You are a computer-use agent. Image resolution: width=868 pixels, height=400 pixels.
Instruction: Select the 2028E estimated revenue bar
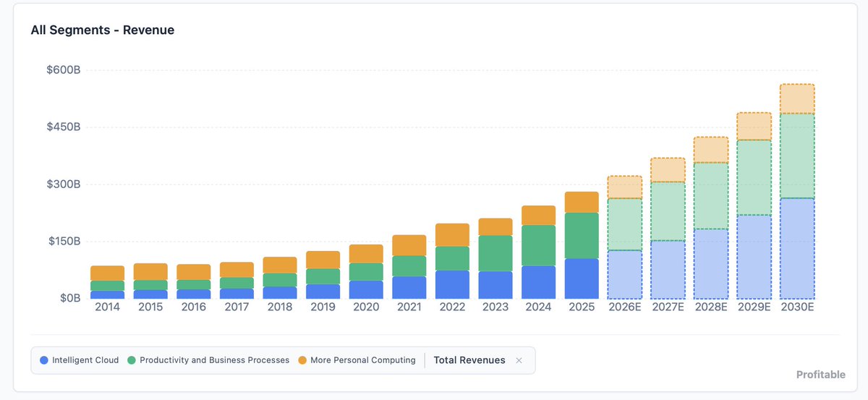(x=711, y=218)
